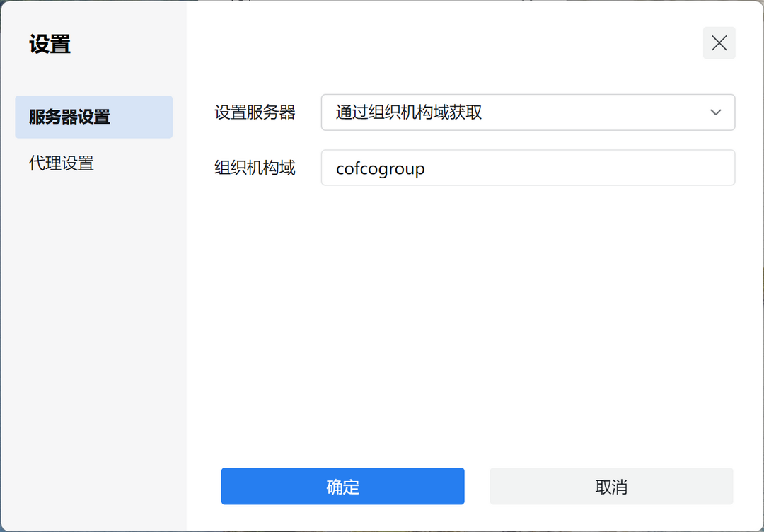Click into the 组织机构域 input field
The height and width of the screenshot is (532, 764).
[x=527, y=168]
